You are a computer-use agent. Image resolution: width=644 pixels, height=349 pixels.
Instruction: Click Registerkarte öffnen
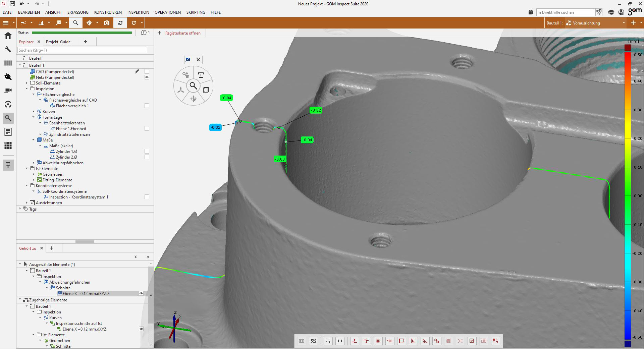point(183,33)
